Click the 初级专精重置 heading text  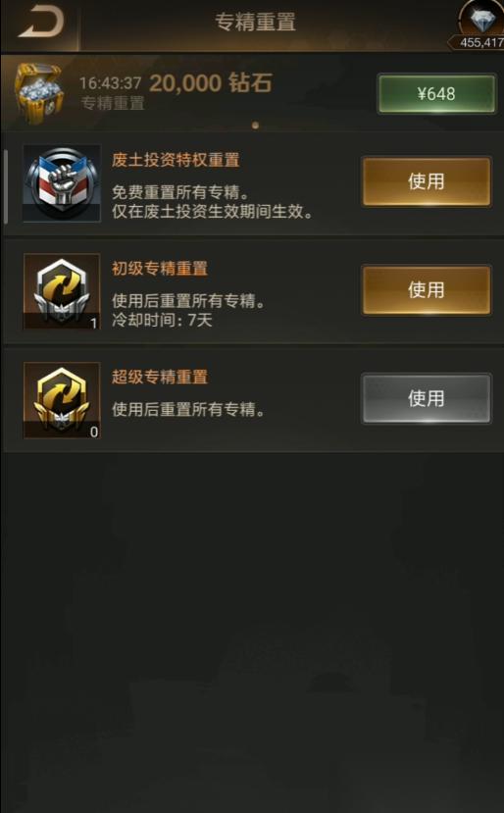(160, 269)
